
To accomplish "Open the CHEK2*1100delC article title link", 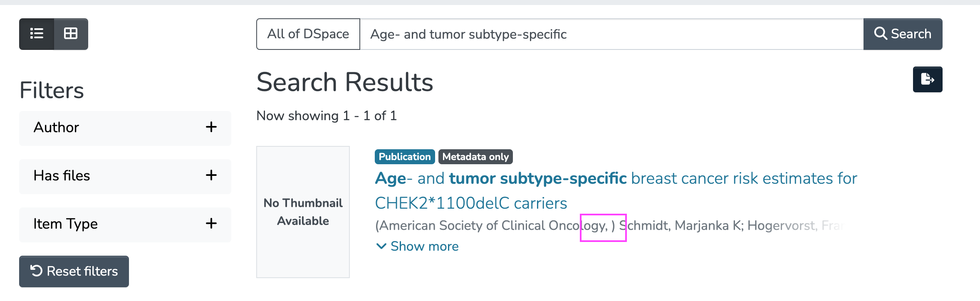I will 470,203.
